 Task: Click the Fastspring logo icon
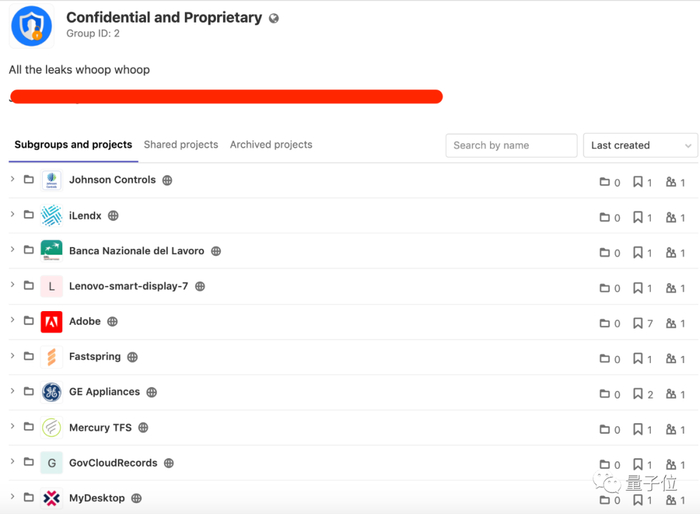52,357
